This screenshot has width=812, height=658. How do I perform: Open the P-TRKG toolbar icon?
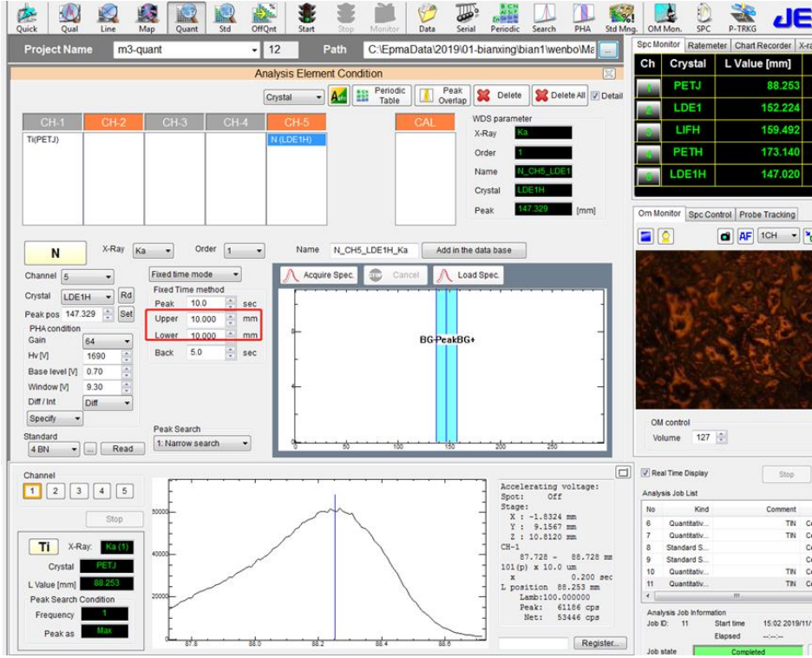pos(742,16)
